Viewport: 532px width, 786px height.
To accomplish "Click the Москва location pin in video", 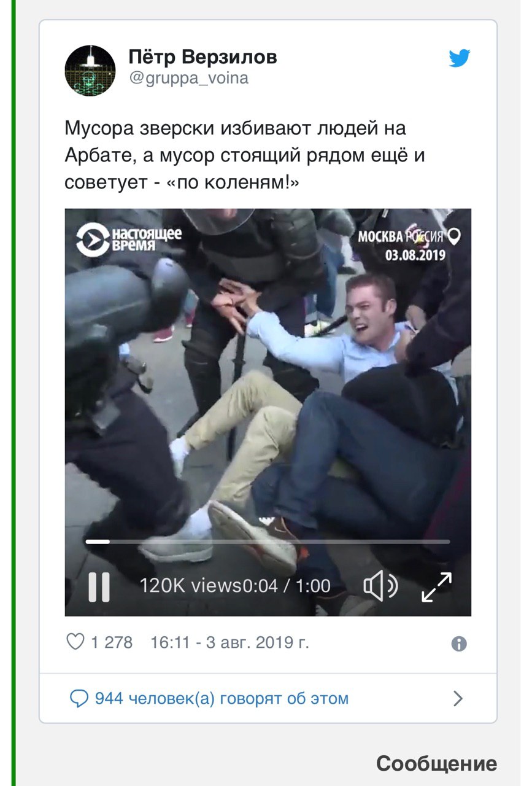I will pos(454,236).
